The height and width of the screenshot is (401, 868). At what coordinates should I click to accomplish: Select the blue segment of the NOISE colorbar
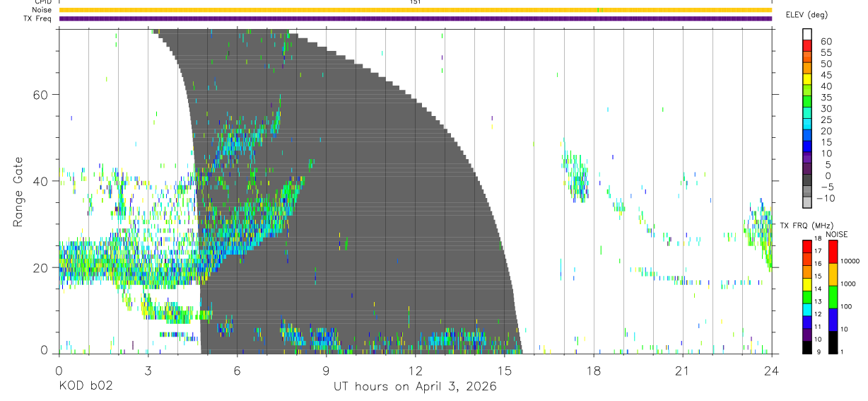833,320
